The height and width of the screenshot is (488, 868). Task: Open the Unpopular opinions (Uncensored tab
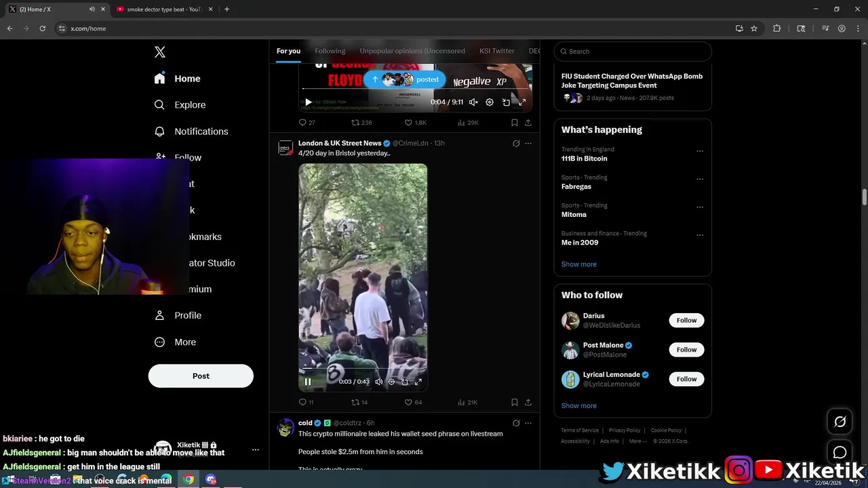pyautogui.click(x=412, y=51)
